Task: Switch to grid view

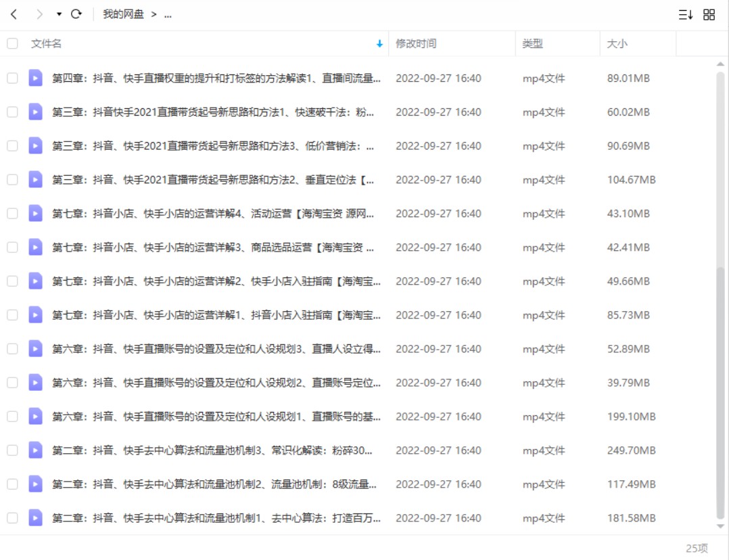Action: click(709, 15)
